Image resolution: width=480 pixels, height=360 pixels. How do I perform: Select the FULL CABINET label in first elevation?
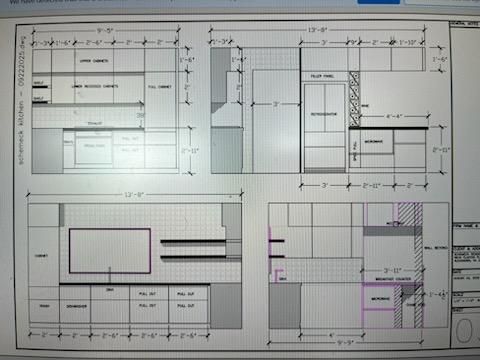click(x=160, y=87)
